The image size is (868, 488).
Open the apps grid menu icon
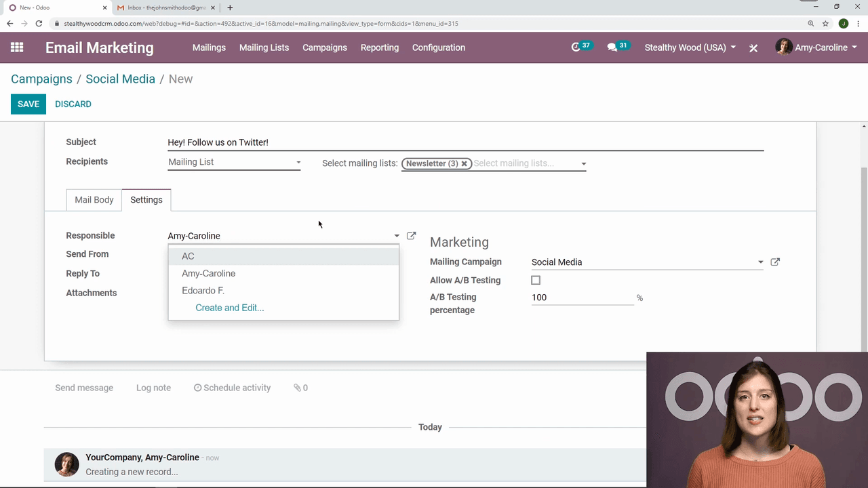17,47
